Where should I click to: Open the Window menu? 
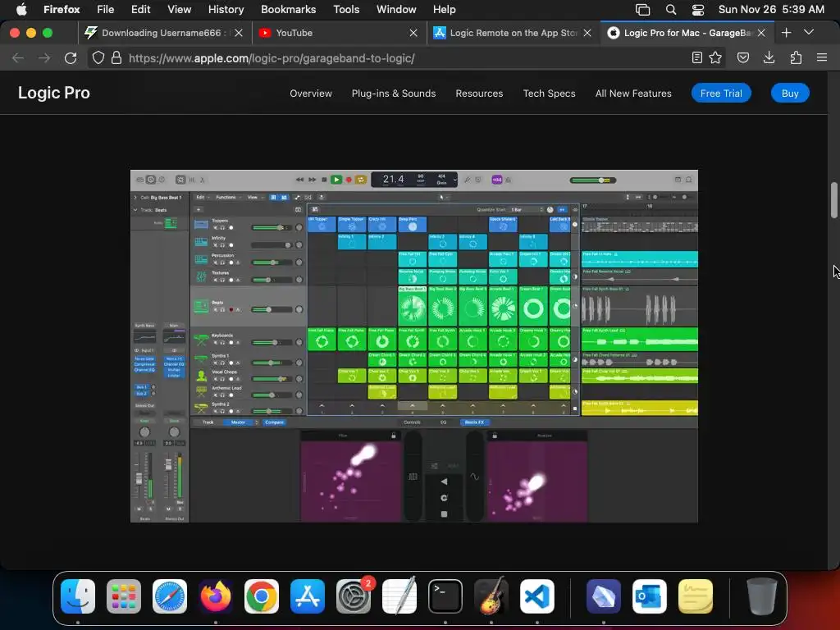(396, 9)
